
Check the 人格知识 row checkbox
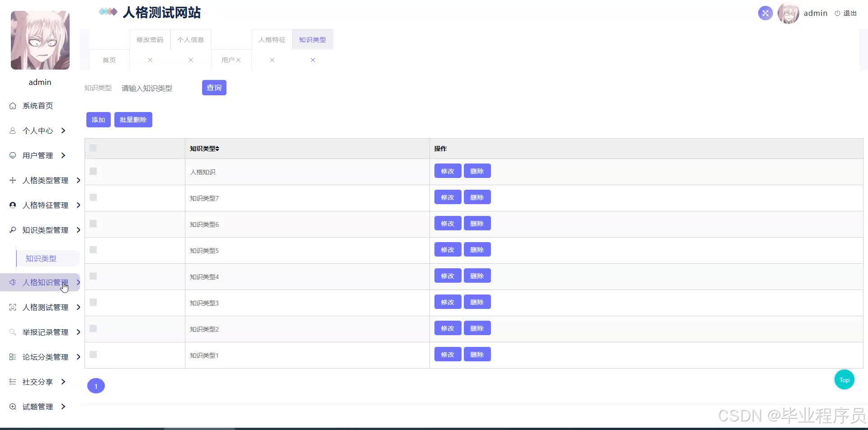point(93,171)
